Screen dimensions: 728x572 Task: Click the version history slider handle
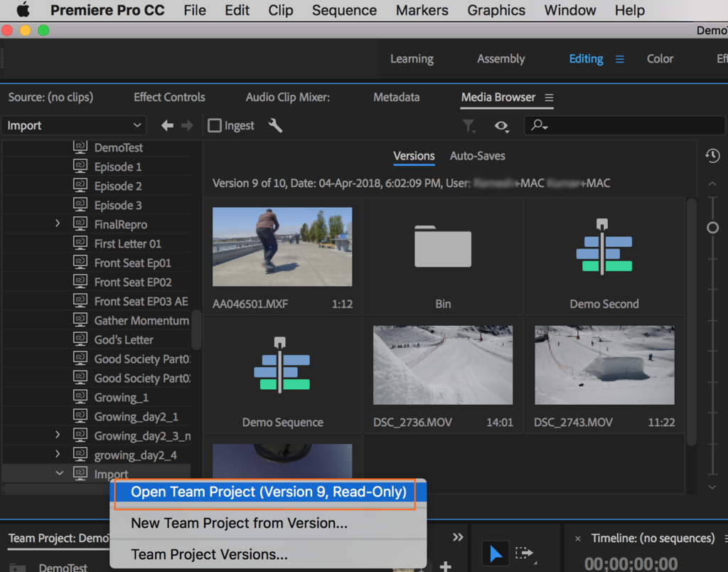coord(712,228)
